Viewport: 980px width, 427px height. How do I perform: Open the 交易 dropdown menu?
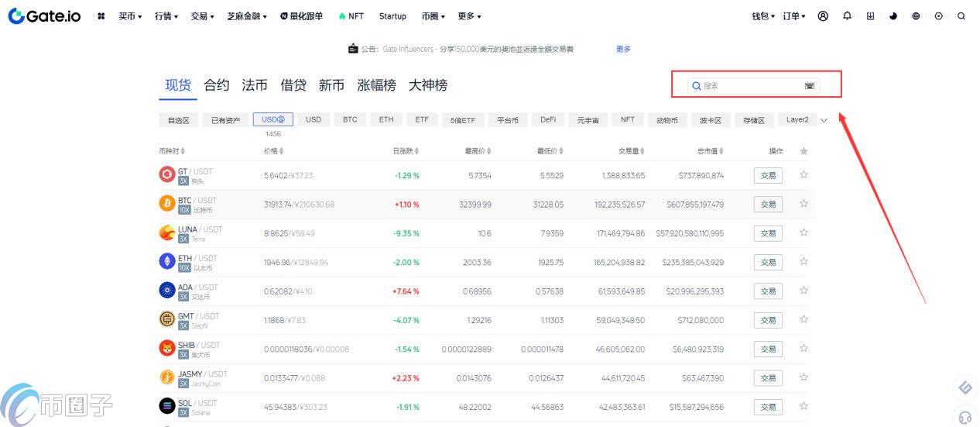(203, 16)
